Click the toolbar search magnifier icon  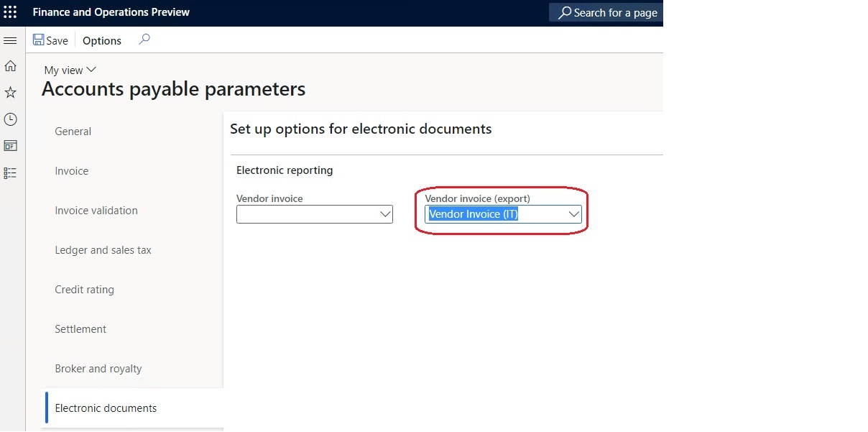pos(144,40)
